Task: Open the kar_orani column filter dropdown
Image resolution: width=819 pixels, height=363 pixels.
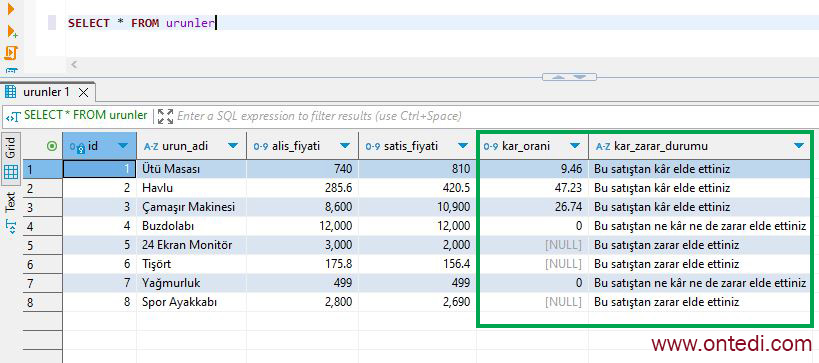Action: [x=575, y=146]
